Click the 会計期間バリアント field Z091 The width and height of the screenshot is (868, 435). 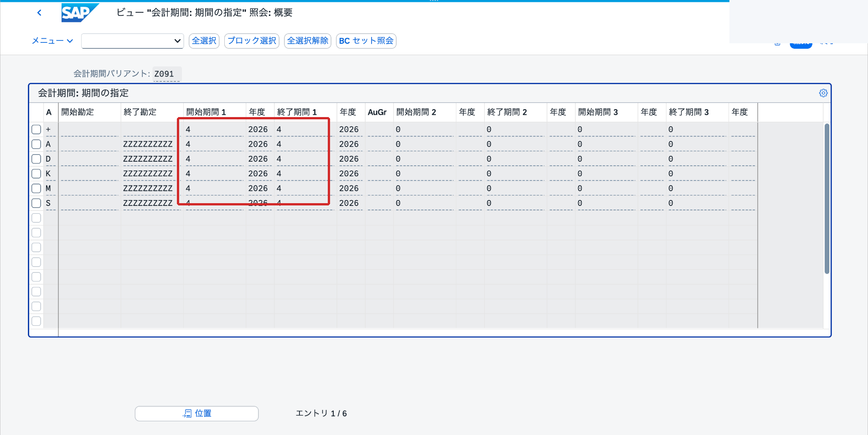[x=167, y=74]
